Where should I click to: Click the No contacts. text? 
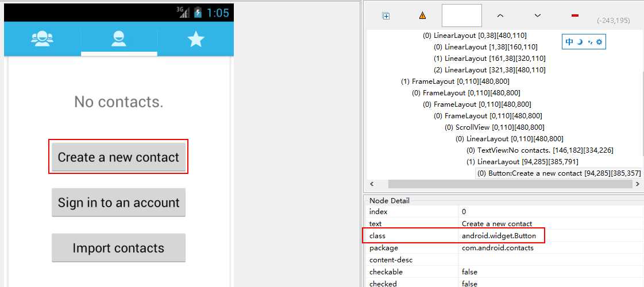(119, 102)
